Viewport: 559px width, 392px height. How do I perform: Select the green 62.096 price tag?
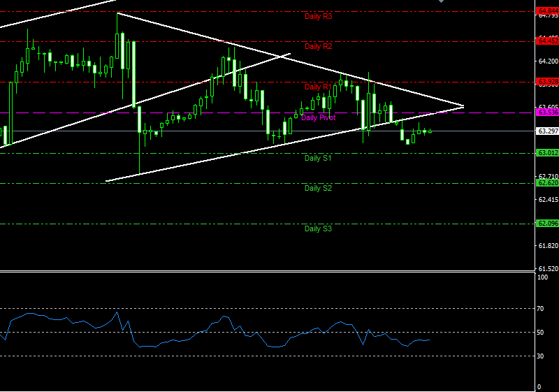tap(547, 224)
